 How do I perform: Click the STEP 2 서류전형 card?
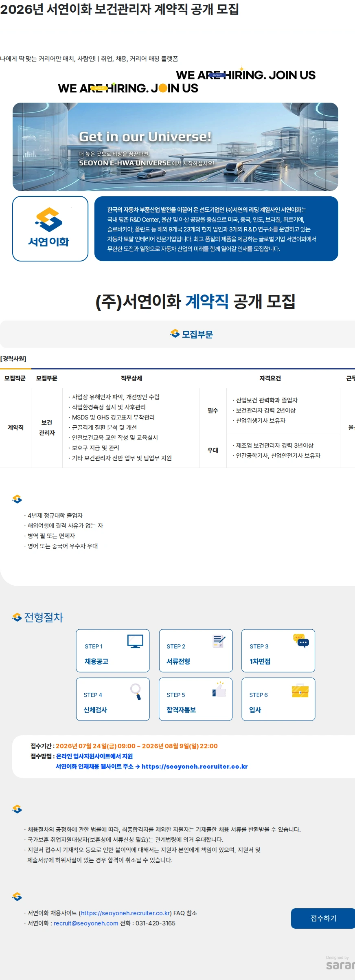[x=196, y=650]
